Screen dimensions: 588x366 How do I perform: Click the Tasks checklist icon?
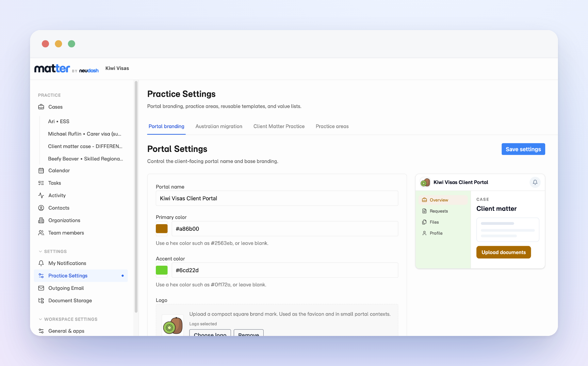tap(41, 183)
